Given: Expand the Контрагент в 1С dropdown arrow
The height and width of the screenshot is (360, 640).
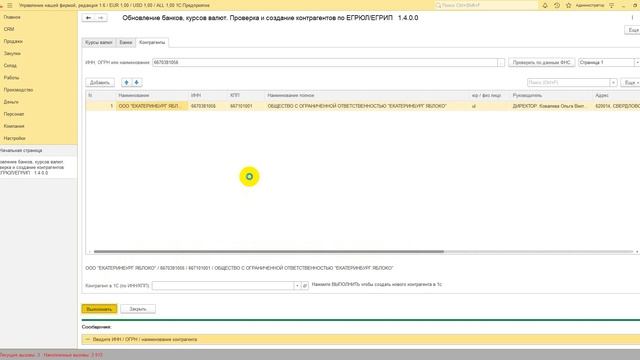Looking at the screenshot, I should [297, 286].
